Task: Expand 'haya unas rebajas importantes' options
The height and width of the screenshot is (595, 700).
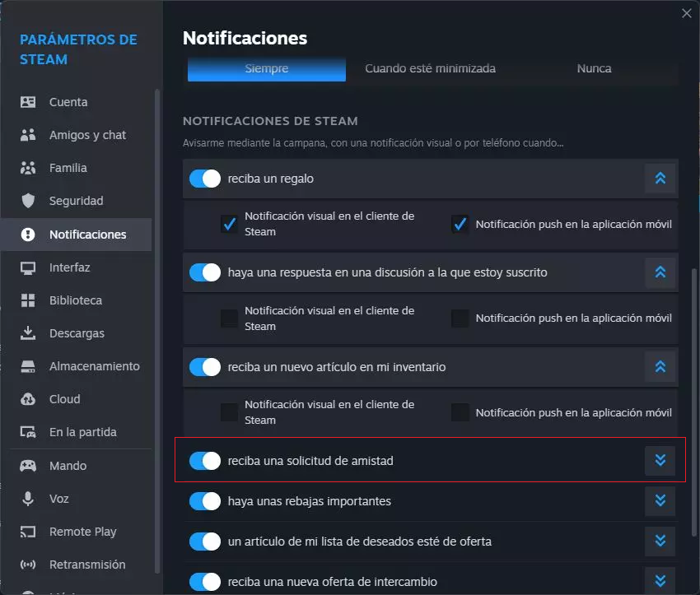Action: 660,501
